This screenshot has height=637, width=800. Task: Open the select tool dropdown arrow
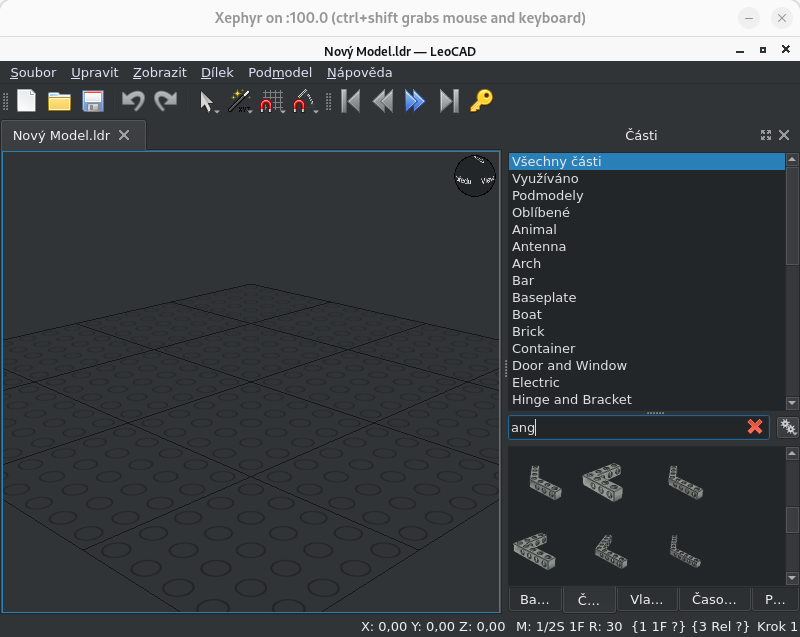pyautogui.click(x=217, y=110)
